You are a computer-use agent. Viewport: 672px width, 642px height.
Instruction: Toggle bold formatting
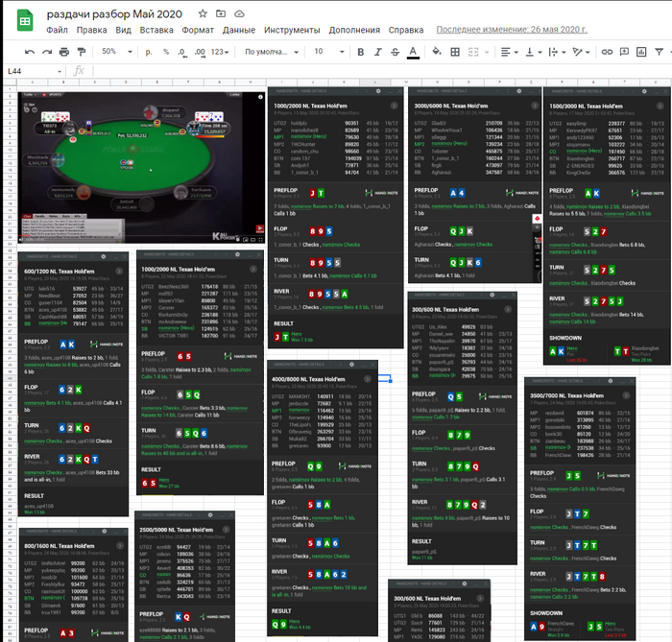click(360, 52)
